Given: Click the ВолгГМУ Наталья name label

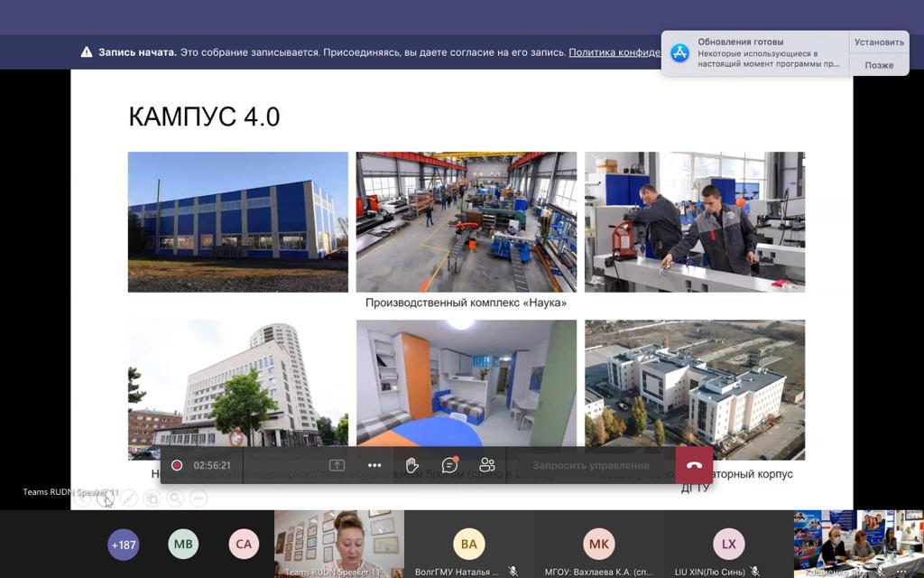Looking at the screenshot, I should pyautogui.click(x=457, y=572).
